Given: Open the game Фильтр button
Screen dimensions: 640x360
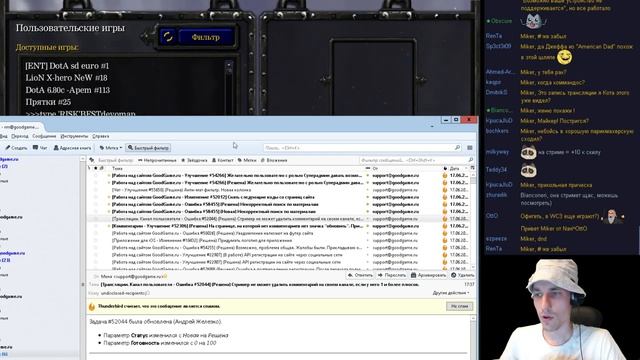Looking at the screenshot, I should 206,37.
